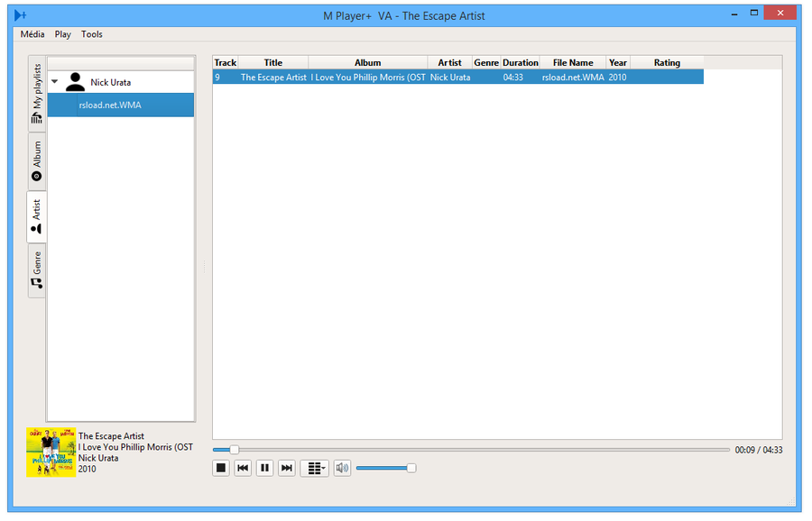
Task: Stop playback with the stop button
Action: (x=221, y=468)
